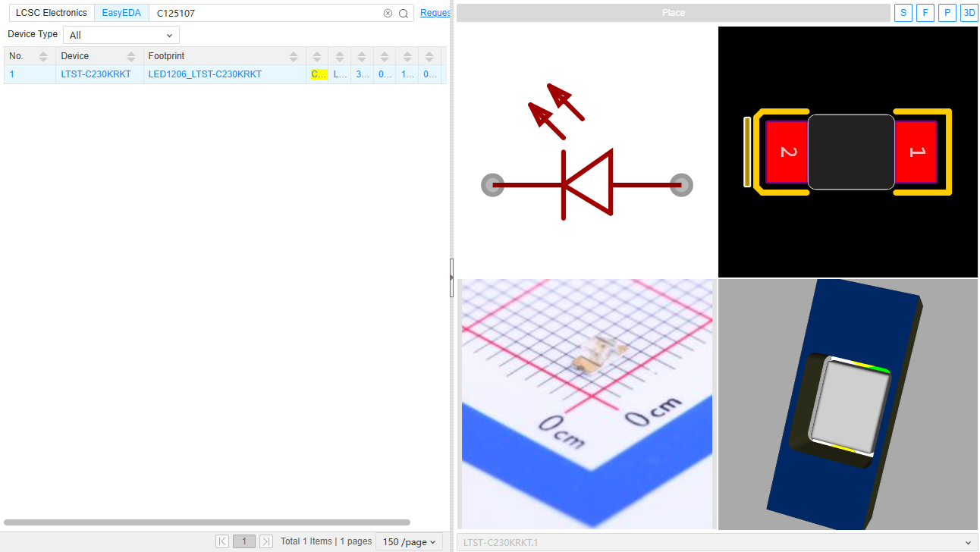Expand the LTST-C230KRKT.1 selector dropdown

click(x=967, y=543)
